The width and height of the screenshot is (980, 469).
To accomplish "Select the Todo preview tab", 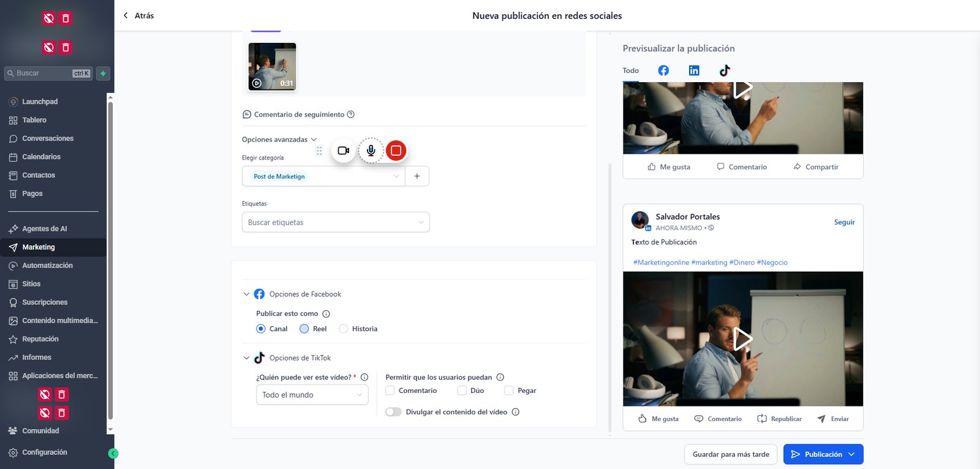I will [631, 71].
